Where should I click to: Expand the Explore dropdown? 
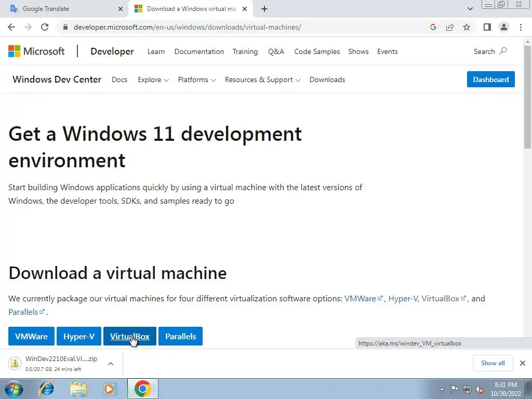153,79
